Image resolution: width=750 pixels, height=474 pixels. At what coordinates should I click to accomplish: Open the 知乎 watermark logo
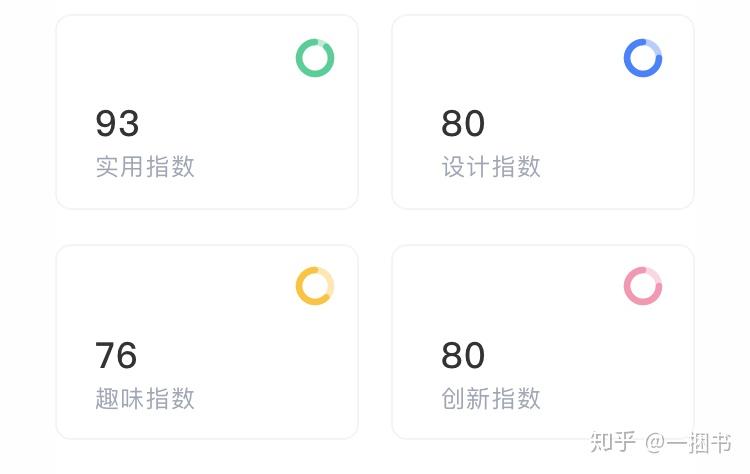click(612, 442)
